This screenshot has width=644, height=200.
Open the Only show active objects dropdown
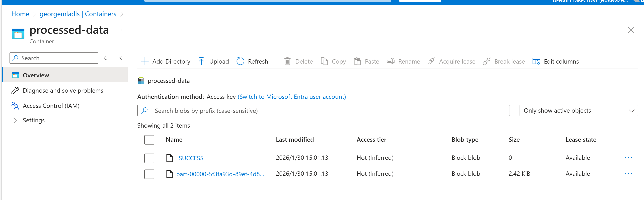578,110
